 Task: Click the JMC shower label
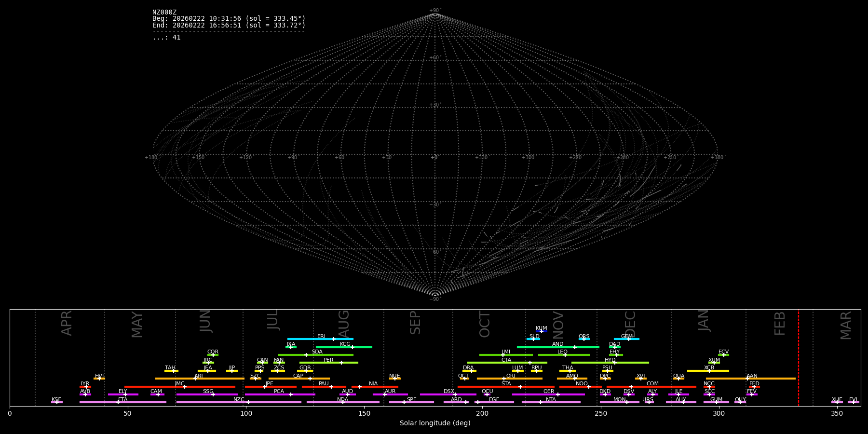(x=180, y=384)
